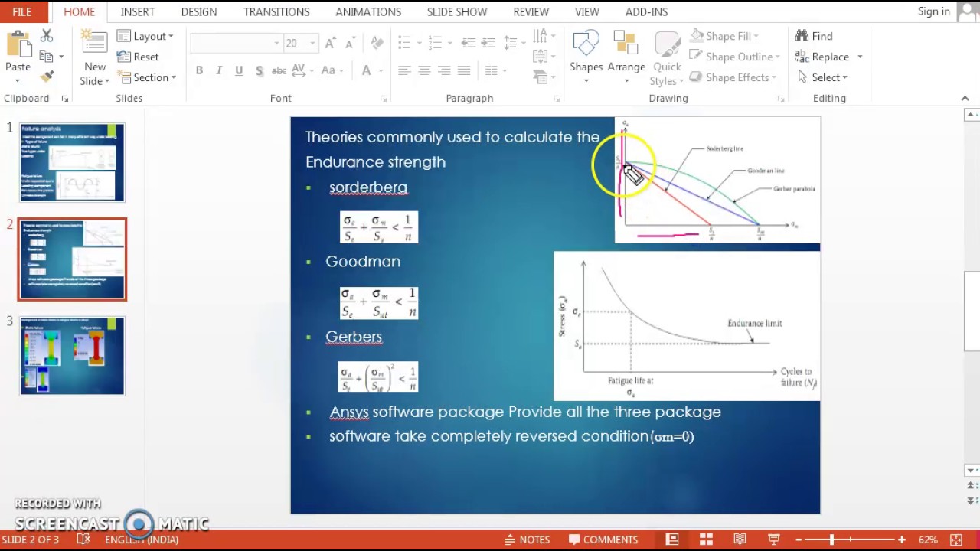Image resolution: width=980 pixels, height=551 pixels.
Task: Toggle Strikethrough abc
Action: (279, 70)
